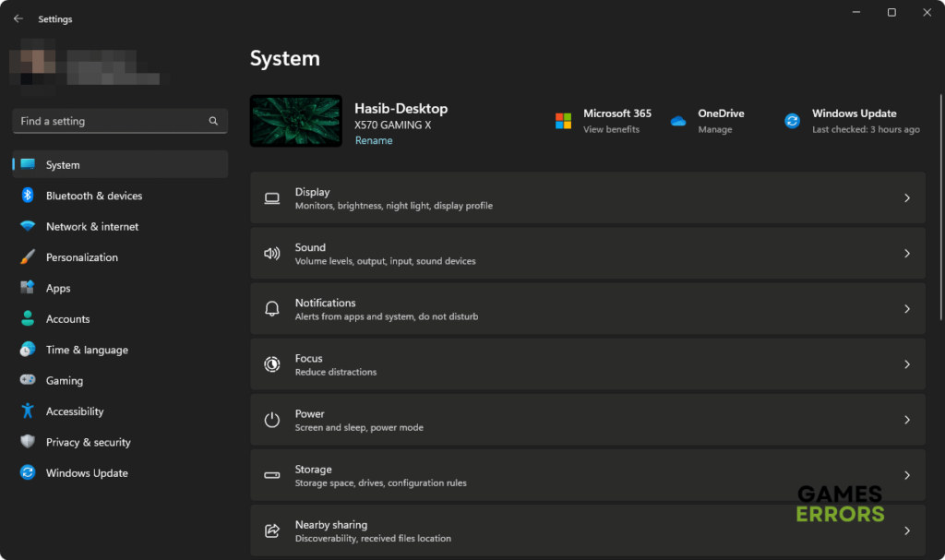
Task: Switch to the Accounts section
Action: [x=69, y=318]
